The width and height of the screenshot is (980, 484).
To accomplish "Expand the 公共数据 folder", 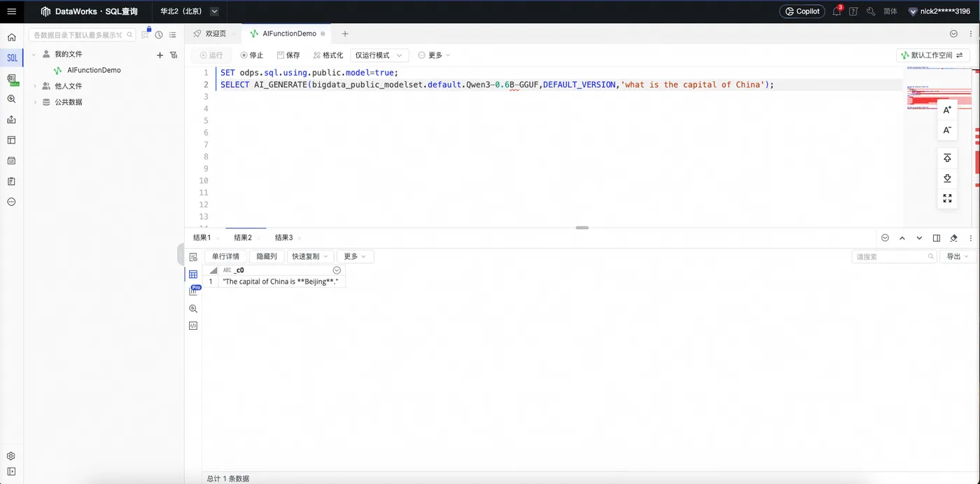I will [36, 102].
